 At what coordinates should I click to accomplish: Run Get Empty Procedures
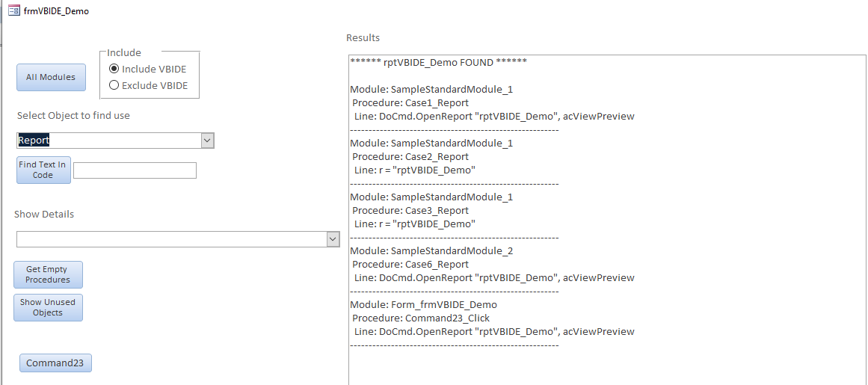[48, 274]
